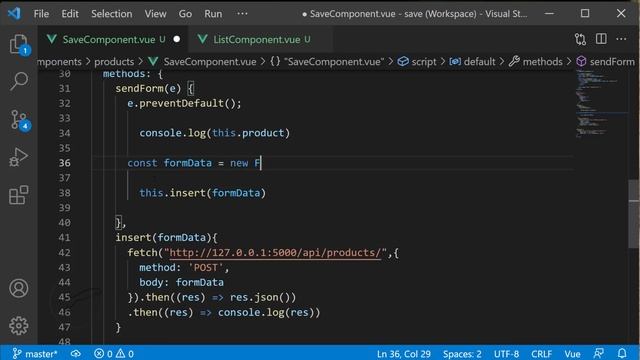
Task: Click 'e.preventDefault();' on line 32
Action: (184, 103)
